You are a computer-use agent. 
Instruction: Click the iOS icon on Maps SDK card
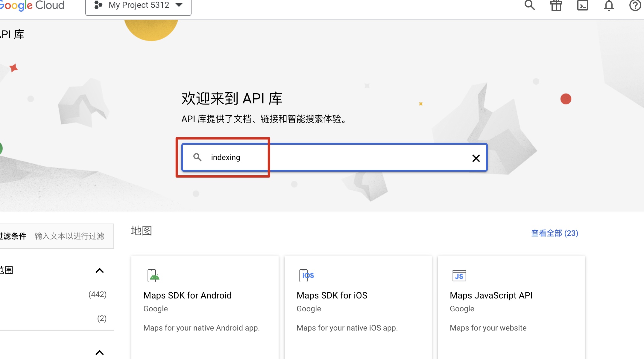[306, 275]
